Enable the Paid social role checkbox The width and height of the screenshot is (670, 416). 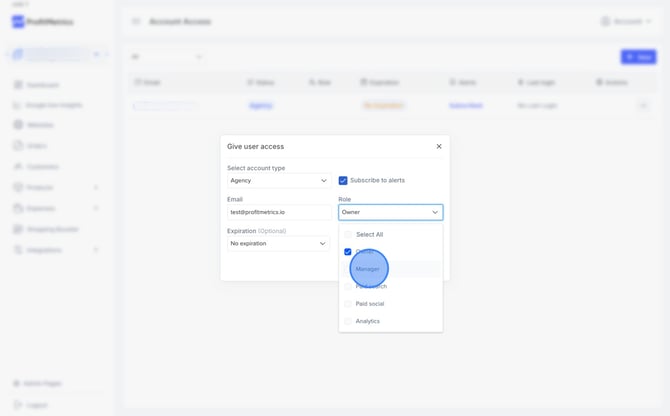coord(348,304)
